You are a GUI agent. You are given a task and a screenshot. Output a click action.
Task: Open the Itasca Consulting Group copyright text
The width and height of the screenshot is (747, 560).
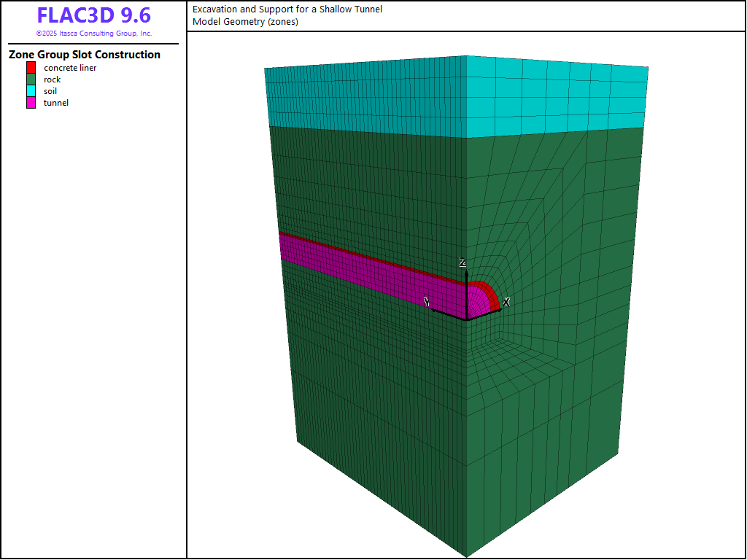coord(93,34)
